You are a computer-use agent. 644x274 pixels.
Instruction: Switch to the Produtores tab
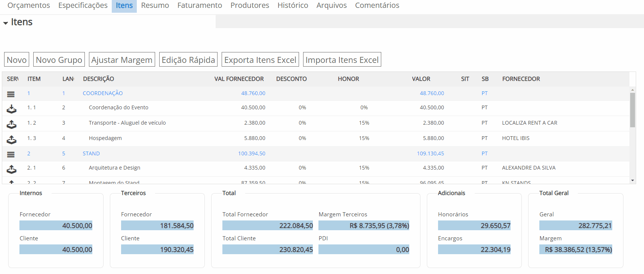click(250, 5)
